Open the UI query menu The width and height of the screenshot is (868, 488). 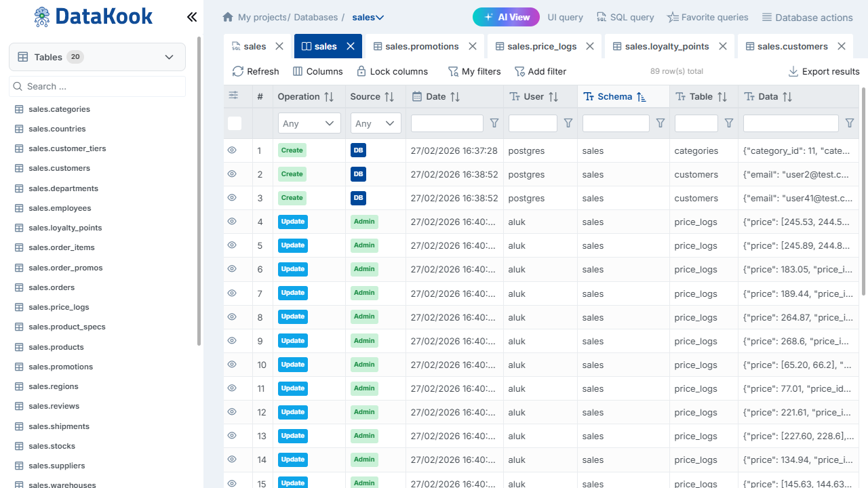click(566, 17)
